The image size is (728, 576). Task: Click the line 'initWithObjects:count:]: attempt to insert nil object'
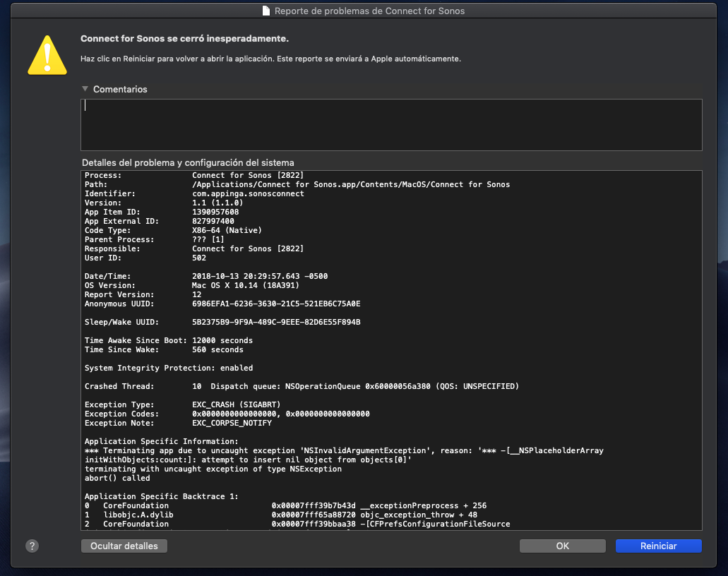249,460
